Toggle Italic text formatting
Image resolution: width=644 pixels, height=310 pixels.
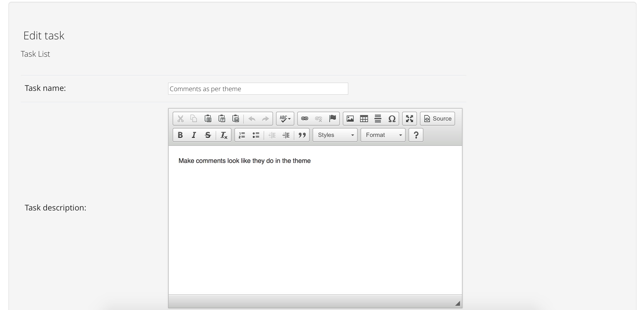(194, 135)
